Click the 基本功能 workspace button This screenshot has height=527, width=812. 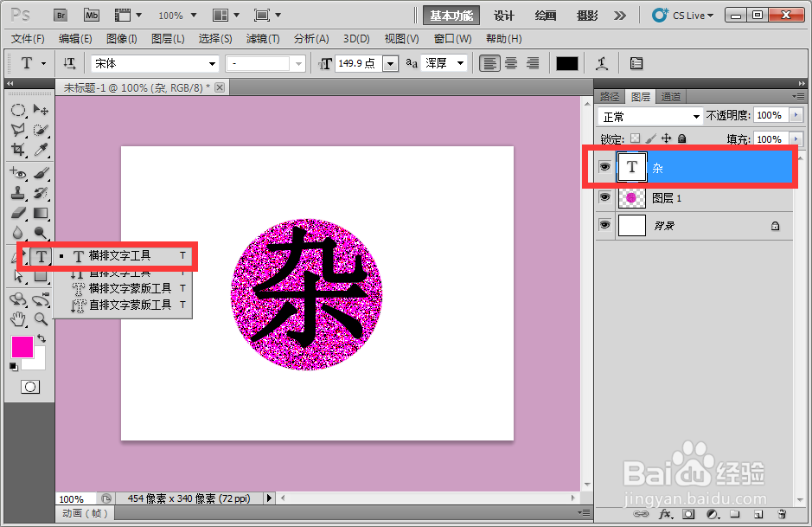pyautogui.click(x=451, y=15)
